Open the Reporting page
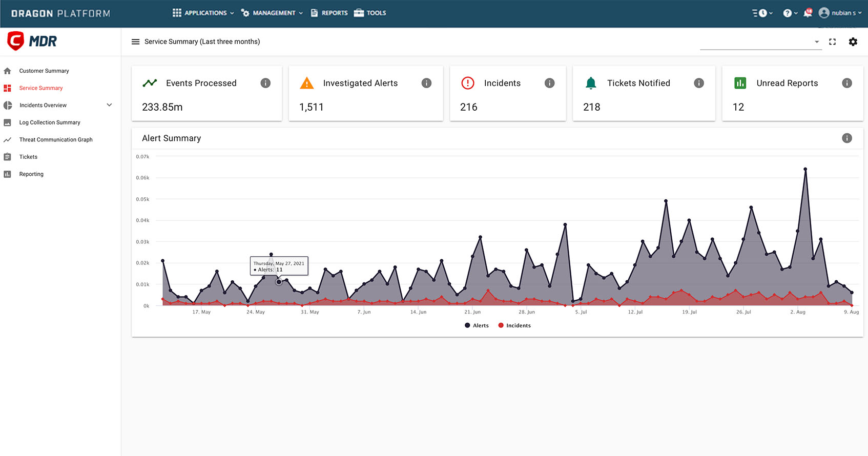868x456 pixels. 31,174
